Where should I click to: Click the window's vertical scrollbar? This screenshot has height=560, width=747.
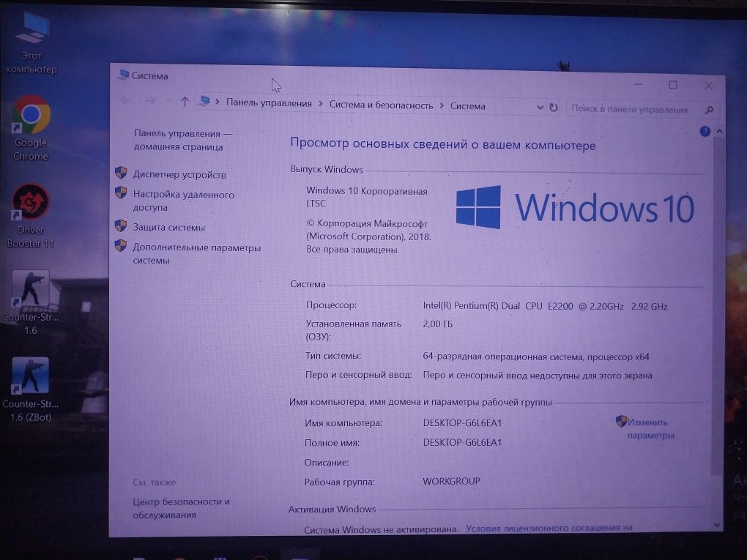tap(717, 305)
